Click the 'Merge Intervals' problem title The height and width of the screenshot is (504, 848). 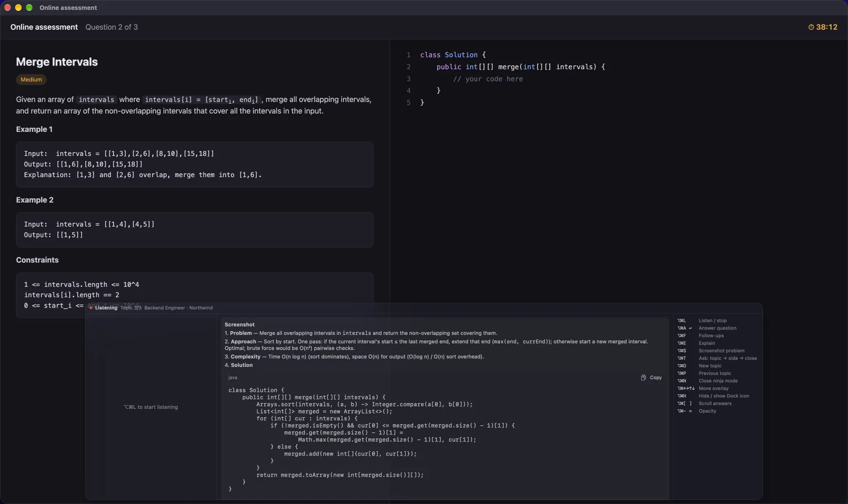pos(57,62)
